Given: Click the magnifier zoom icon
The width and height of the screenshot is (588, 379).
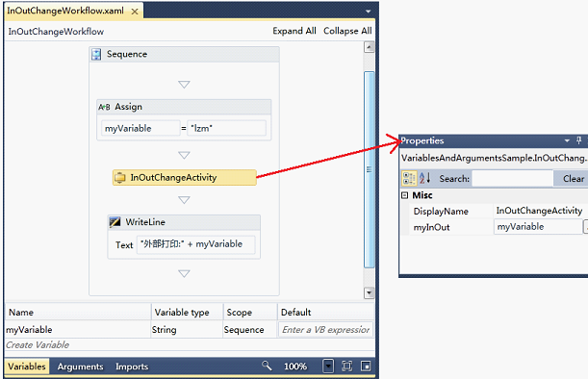Looking at the screenshot, I should pos(267,366).
